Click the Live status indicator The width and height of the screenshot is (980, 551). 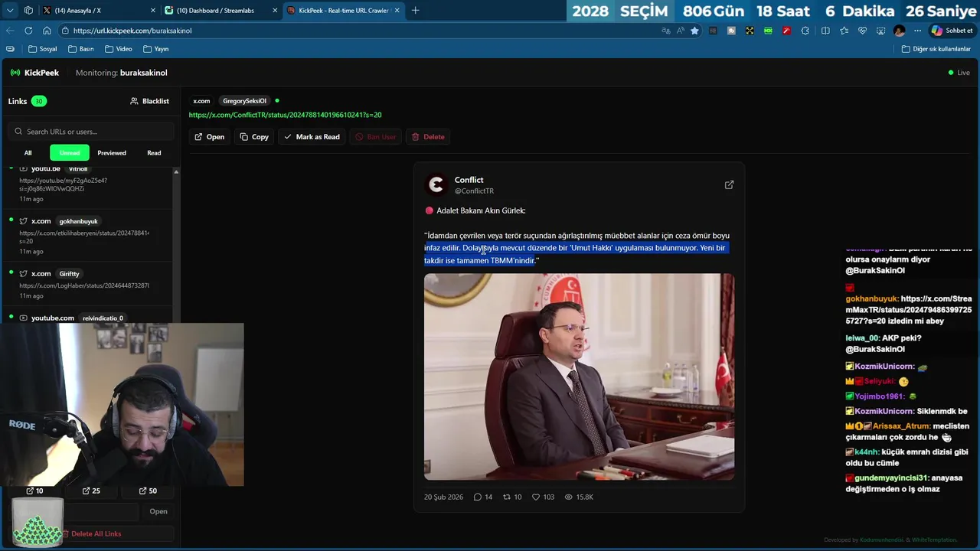(x=959, y=73)
